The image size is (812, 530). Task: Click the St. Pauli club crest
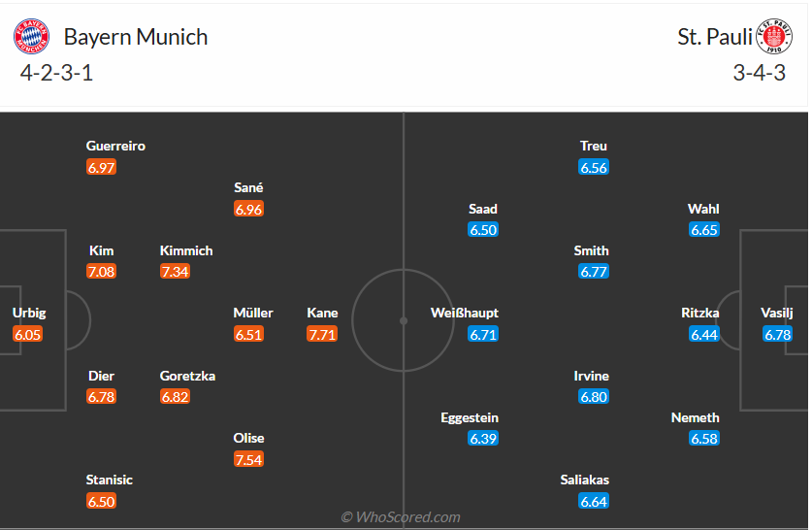tap(774, 37)
